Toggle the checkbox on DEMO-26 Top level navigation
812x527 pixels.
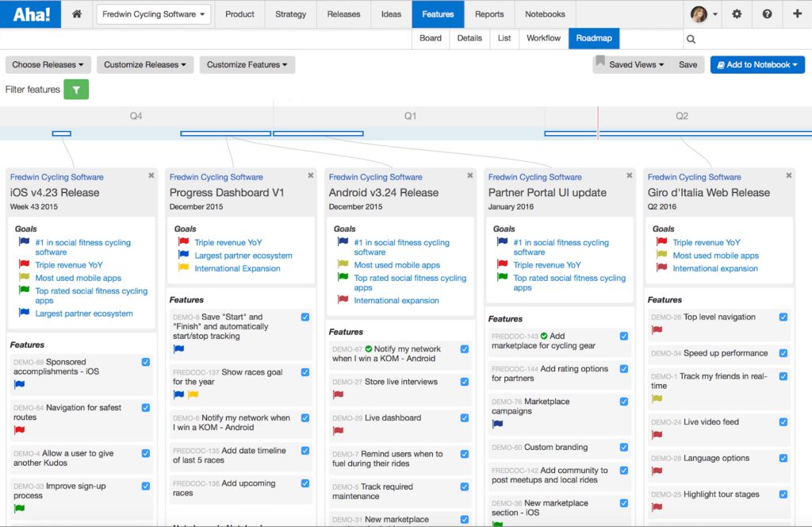[785, 317]
